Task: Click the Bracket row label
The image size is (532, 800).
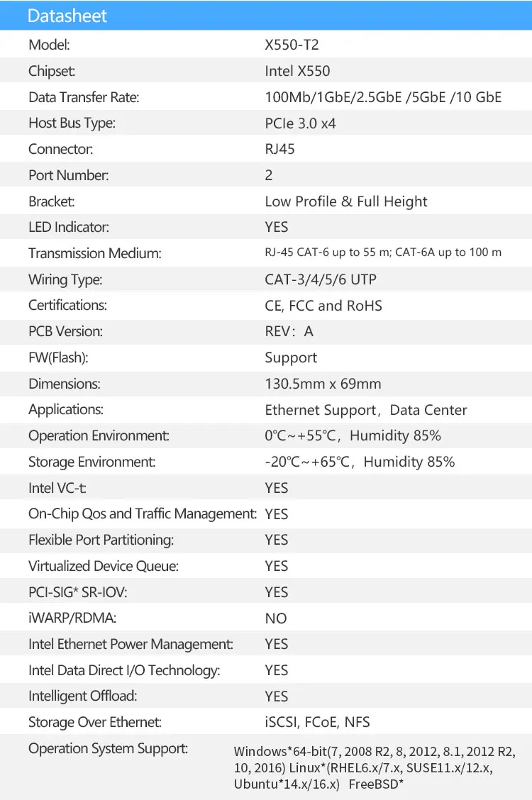Action: pos(51,201)
